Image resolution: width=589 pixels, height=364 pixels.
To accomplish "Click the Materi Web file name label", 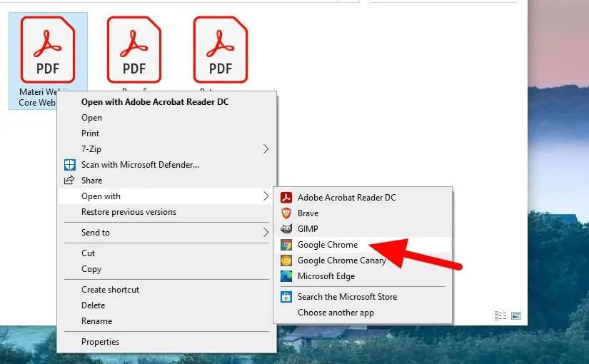I will point(38,97).
